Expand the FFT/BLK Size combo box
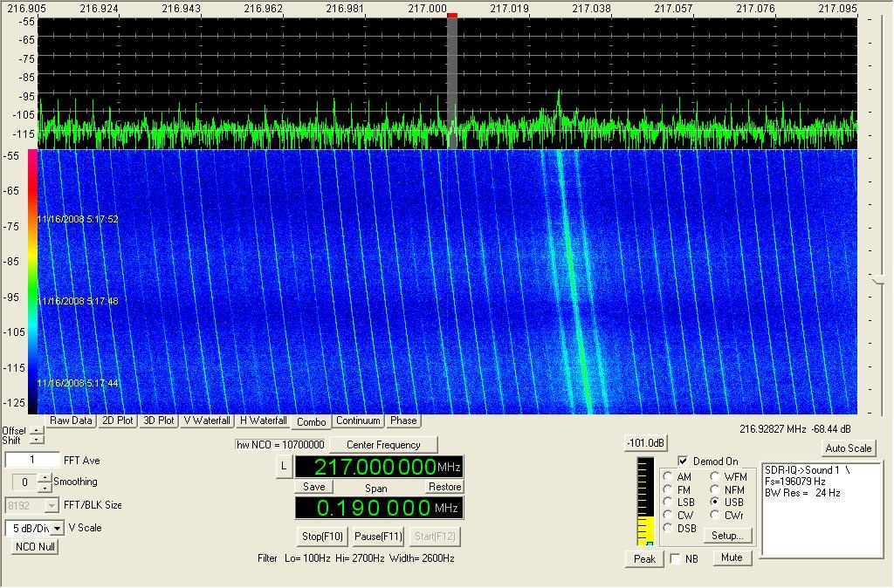Screen dimensions: 894x588 (52, 505)
